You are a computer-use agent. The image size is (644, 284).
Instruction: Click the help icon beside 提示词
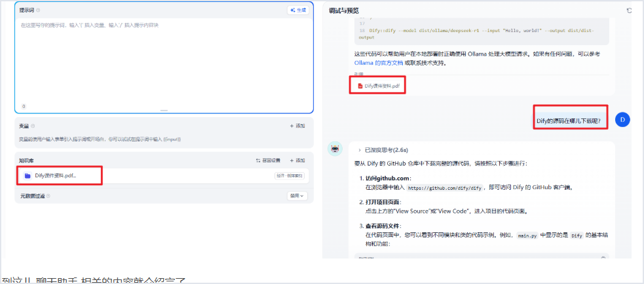[x=38, y=10]
